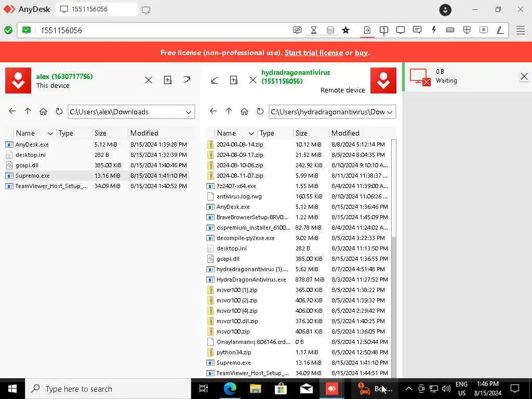
Task: Select remote python34.zip file
Action: [x=298, y=352]
